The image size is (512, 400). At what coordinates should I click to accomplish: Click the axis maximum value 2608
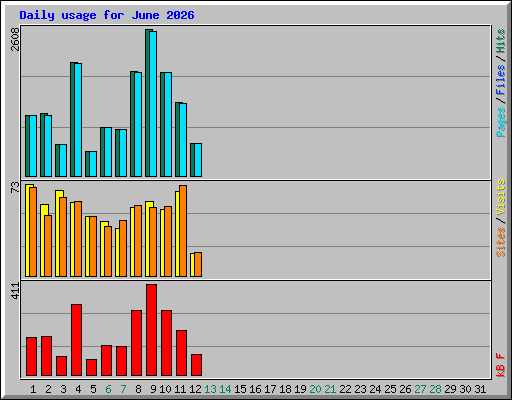[x=15, y=39]
